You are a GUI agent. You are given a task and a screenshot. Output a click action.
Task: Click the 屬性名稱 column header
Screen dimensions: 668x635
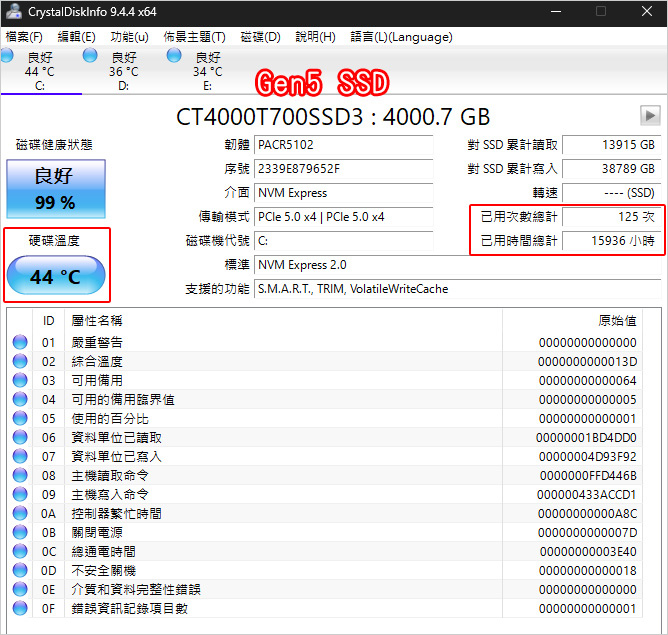pyautogui.click(x=283, y=320)
